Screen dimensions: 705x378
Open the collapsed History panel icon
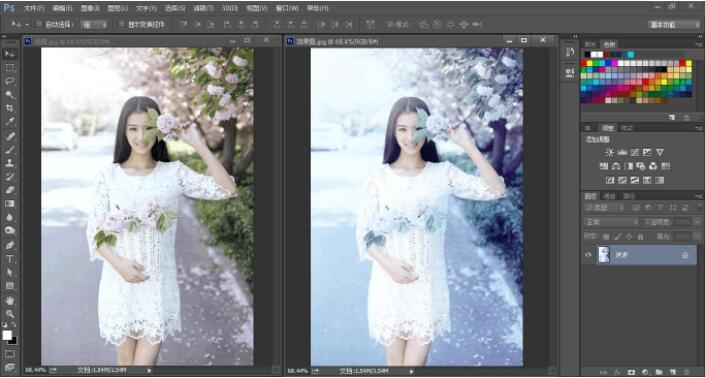(570, 52)
